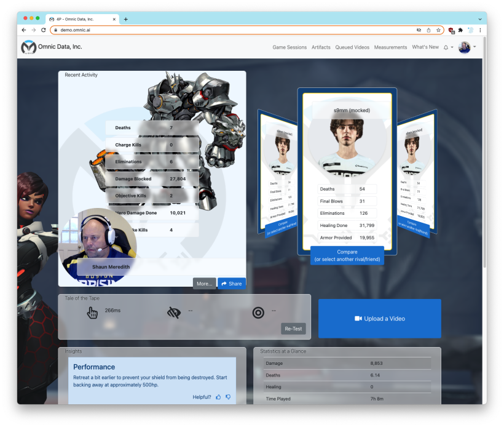Mark the insight unhelpful with thumbs down
Viewport: 504px width, 427px height.
coord(228,397)
